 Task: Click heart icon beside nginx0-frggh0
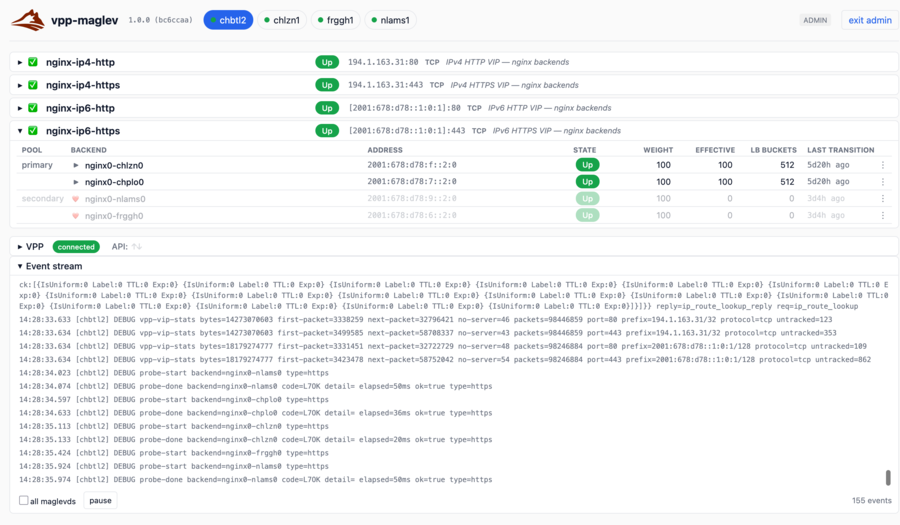(75, 216)
